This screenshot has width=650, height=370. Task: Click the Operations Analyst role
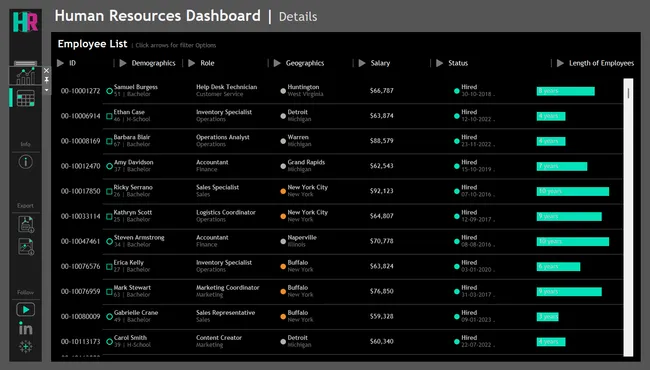coord(223,137)
